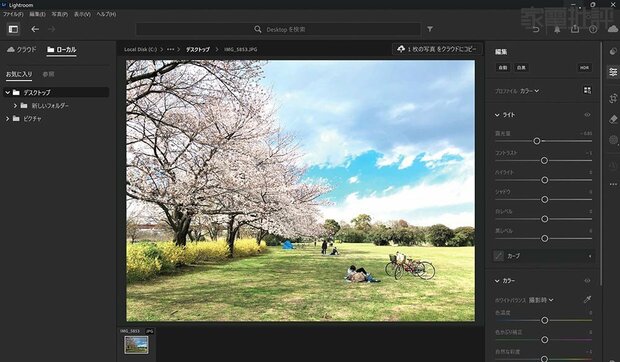Click the 黒レベル slider handle

(x=544, y=238)
